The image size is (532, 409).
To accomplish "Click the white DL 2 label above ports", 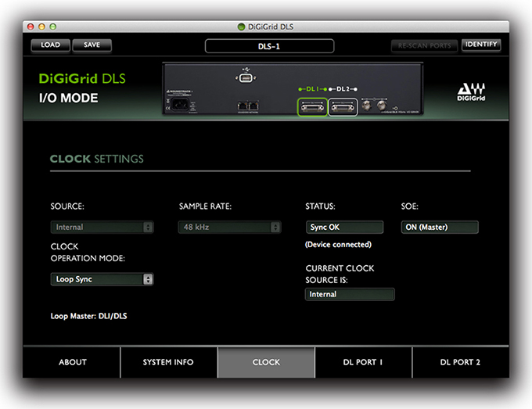I will [x=343, y=89].
